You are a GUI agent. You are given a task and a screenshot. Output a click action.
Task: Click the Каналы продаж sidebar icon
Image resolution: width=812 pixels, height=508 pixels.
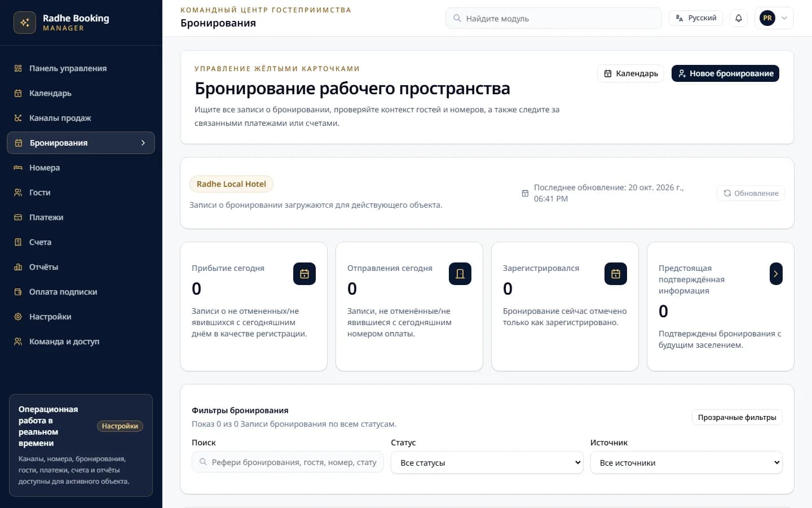18,118
